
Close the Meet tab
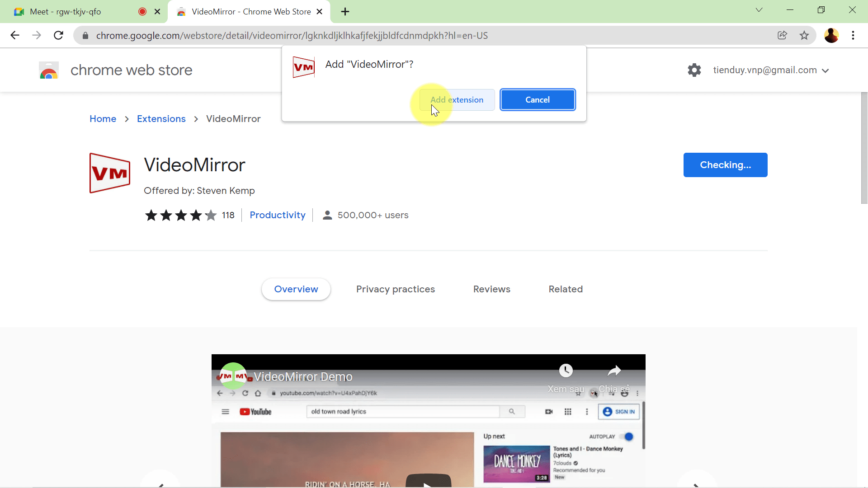point(157,12)
